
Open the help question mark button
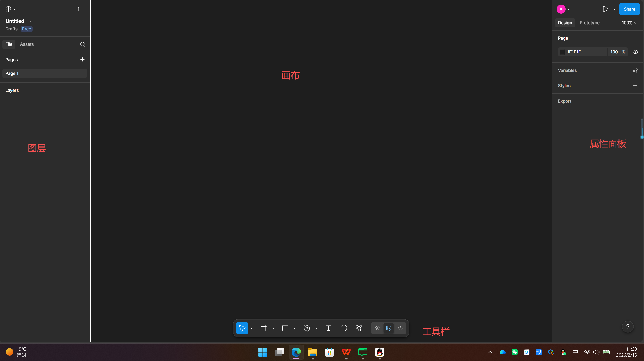pos(628,327)
